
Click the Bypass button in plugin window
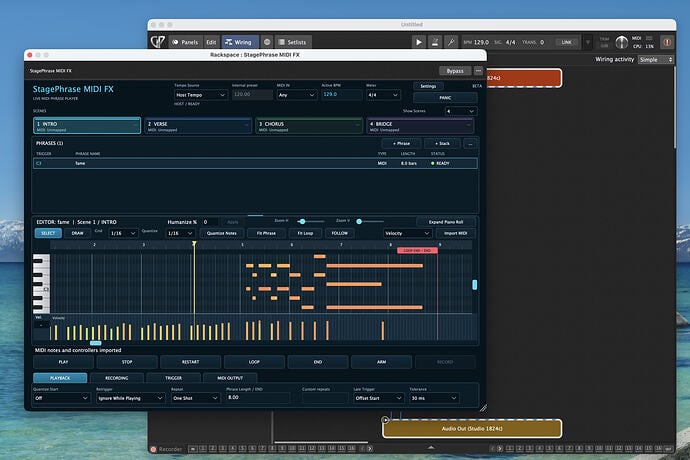point(455,71)
